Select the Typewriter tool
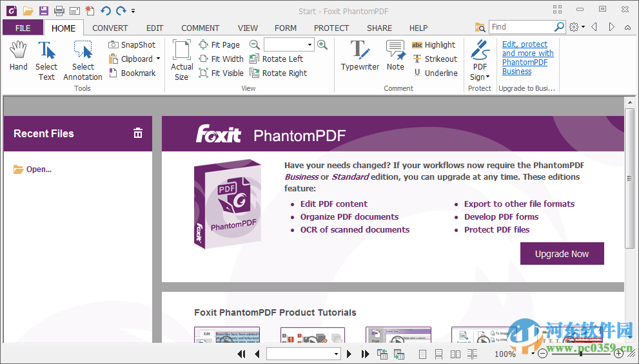This screenshot has width=639, height=364. click(x=360, y=56)
